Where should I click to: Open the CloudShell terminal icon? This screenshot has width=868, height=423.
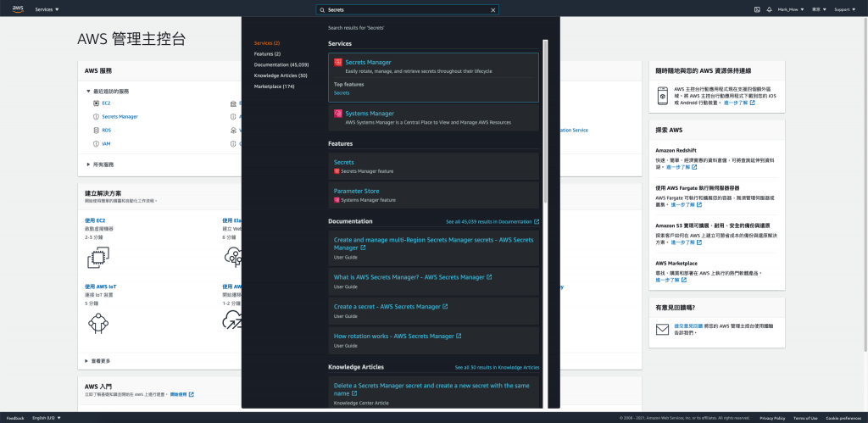757,9
